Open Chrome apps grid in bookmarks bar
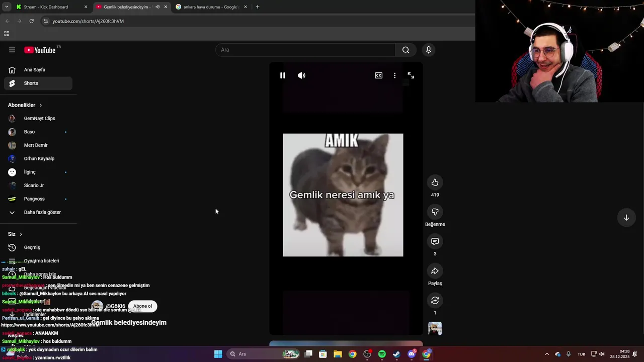 point(7,34)
